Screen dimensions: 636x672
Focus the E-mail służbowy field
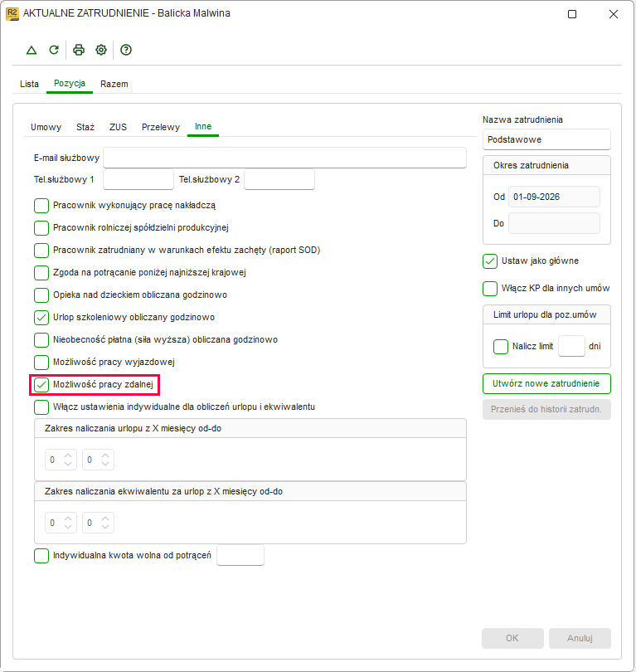pos(284,158)
